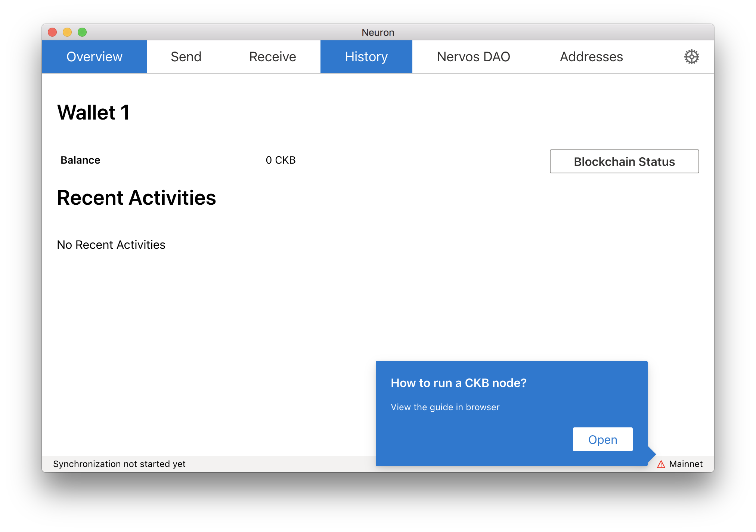This screenshot has width=756, height=532.
Task: Open the Send tab
Action: 186,57
